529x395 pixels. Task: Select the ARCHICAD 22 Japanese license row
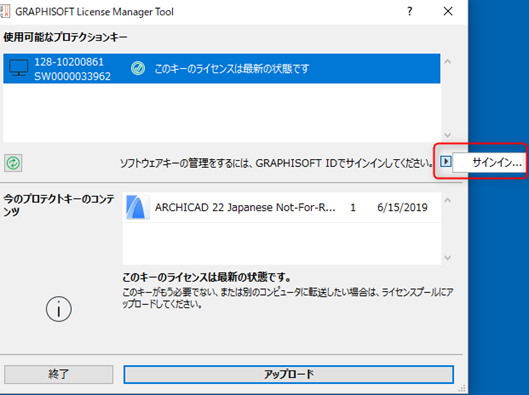pyautogui.click(x=282, y=207)
